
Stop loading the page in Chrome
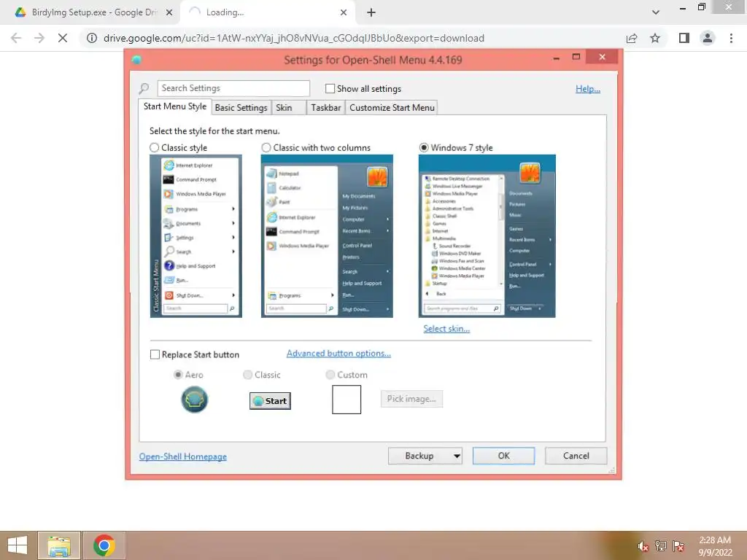[x=63, y=38]
